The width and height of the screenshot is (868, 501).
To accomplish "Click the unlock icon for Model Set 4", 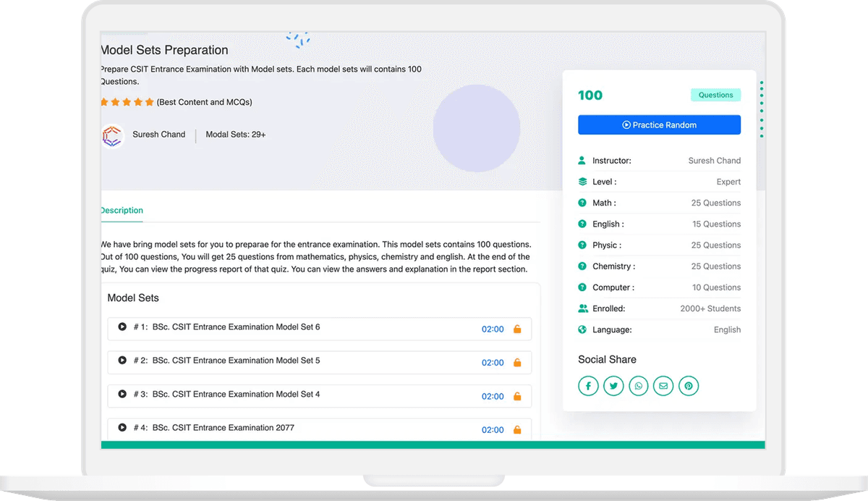I will click(x=517, y=397).
